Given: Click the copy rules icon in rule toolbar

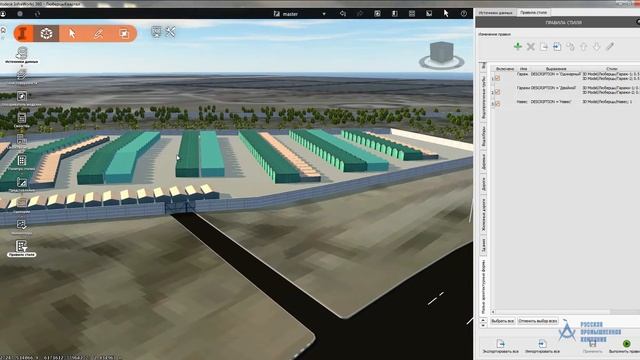Looking at the screenshot, I should click(x=570, y=47).
